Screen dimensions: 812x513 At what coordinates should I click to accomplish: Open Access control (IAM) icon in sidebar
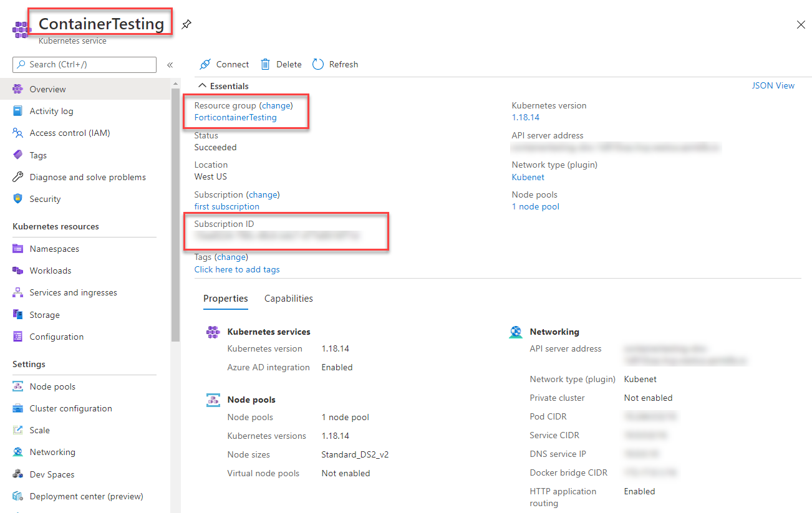[18, 133]
